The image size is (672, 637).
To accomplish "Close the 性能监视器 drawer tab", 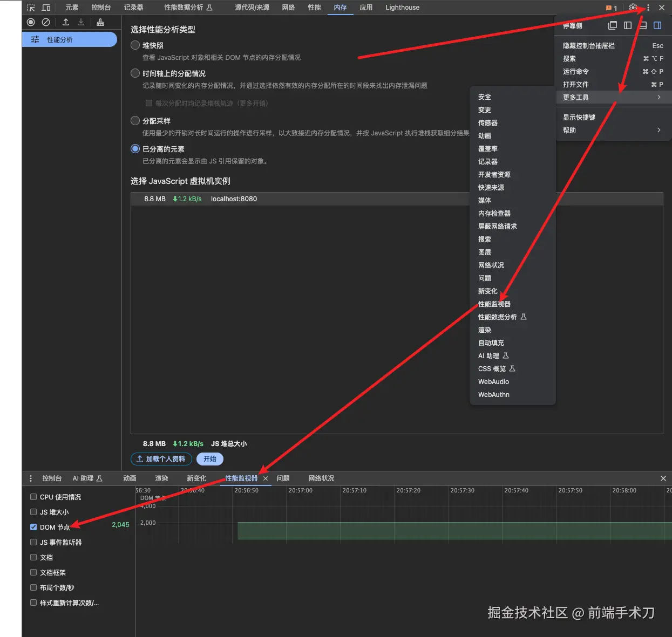I will (x=266, y=478).
